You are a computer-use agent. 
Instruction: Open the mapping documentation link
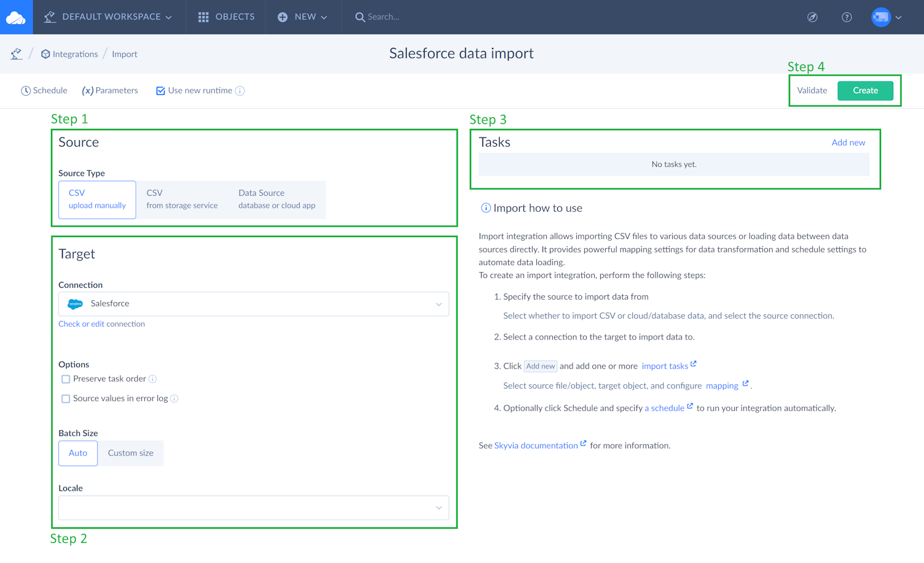[x=727, y=386]
